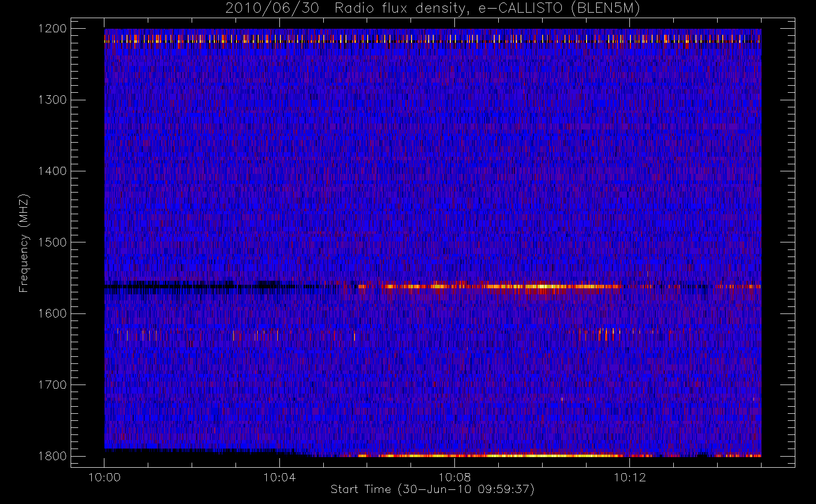Click the 1400 frequency tick label
The image size is (816, 504).
coord(52,171)
